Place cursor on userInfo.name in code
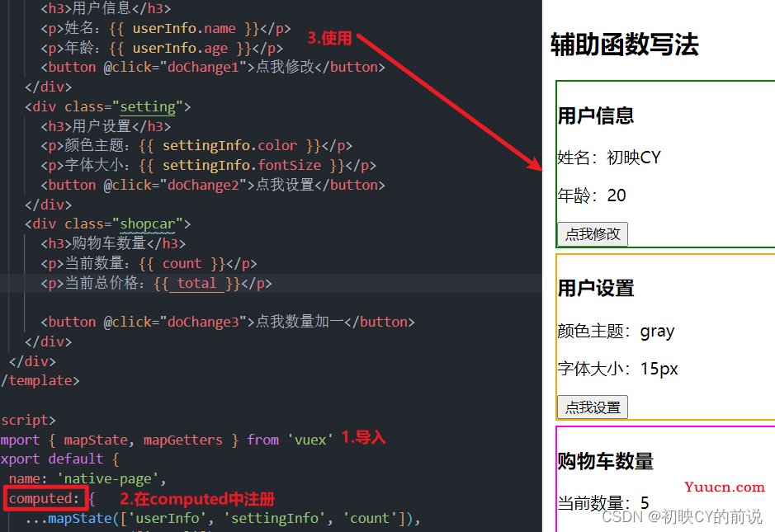 point(184,28)
